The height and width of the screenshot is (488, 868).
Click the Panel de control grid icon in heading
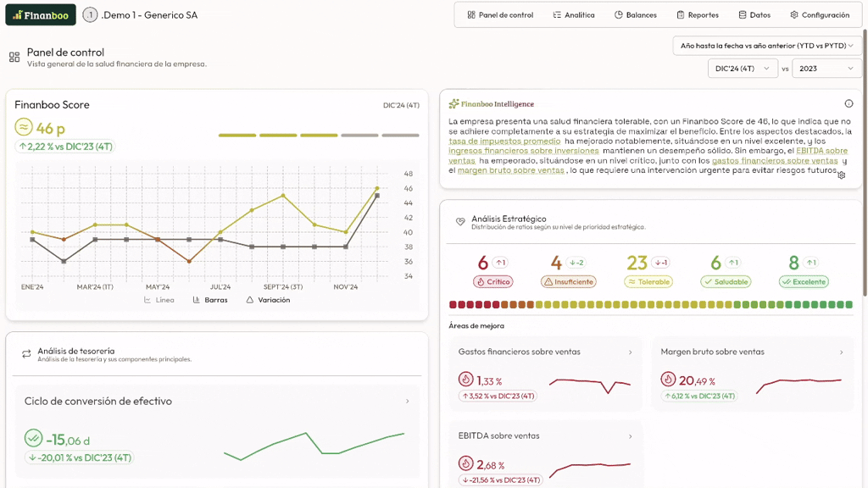coord(14,57)
